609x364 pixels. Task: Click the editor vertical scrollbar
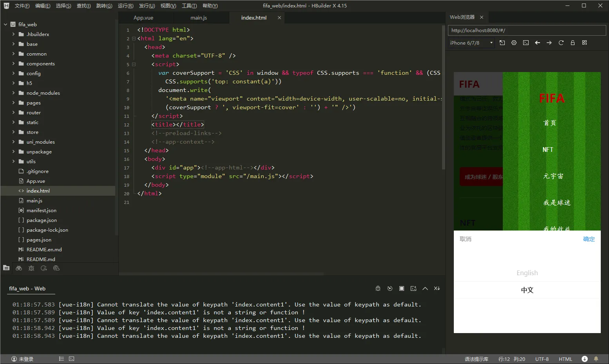443,98
